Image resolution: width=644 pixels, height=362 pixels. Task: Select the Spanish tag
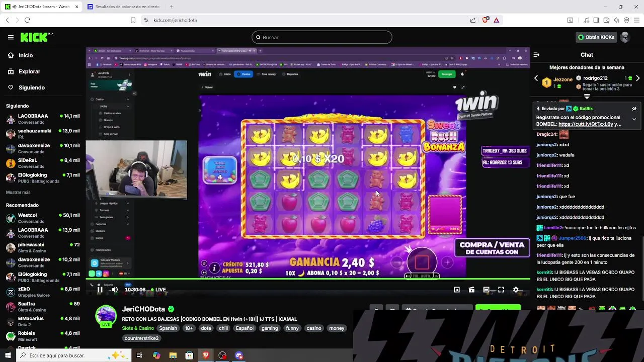coord(168,328)
